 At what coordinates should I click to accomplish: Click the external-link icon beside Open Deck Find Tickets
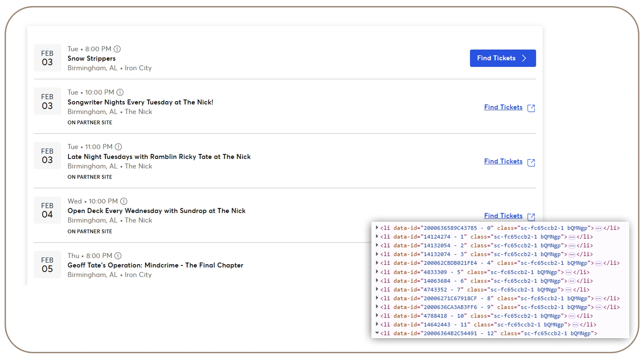(531, 217)
